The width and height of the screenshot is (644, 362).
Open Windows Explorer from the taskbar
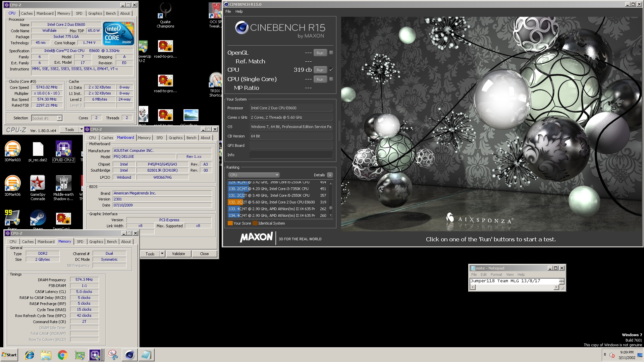point(46,355)
